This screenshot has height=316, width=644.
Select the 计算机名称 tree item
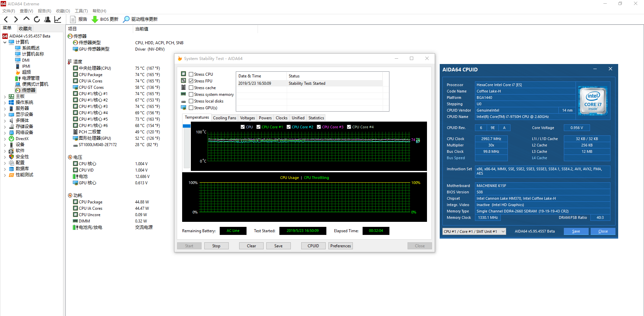tap(33, 54)
